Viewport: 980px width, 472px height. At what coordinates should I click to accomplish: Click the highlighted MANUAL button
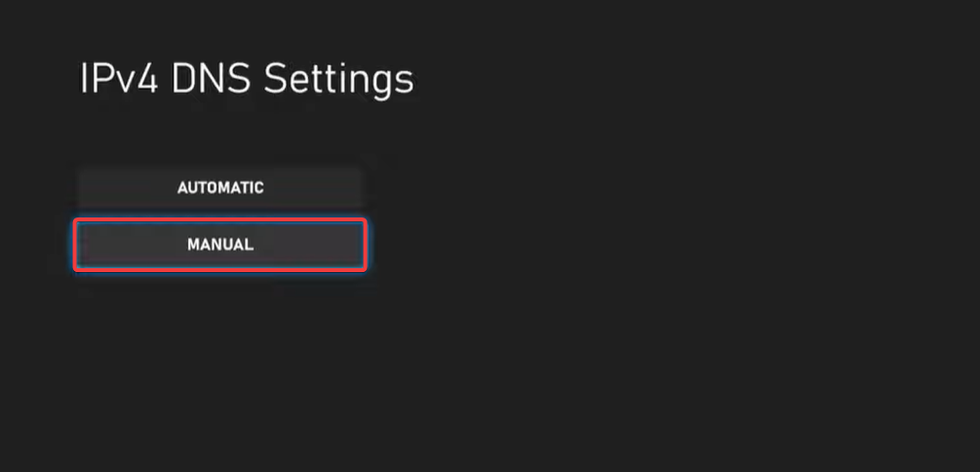[220, 245]
